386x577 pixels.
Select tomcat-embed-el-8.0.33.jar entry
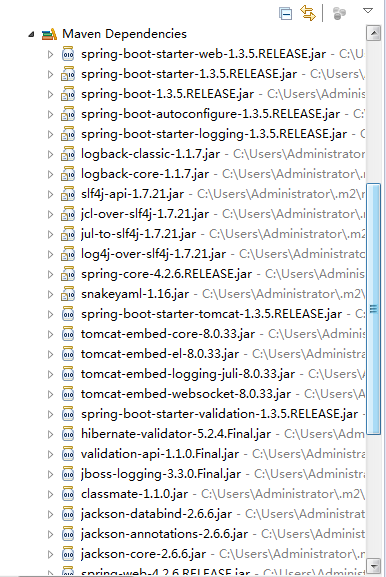pos(160,354)
